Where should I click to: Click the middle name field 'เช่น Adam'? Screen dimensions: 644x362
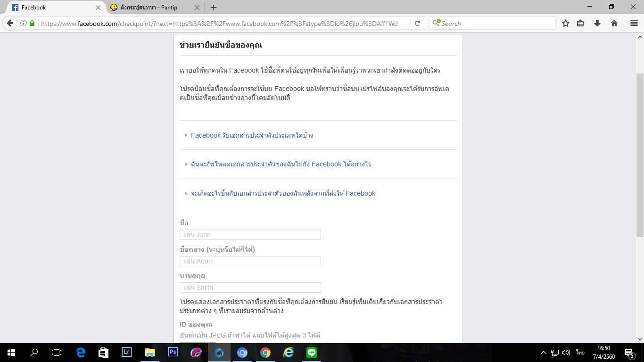(250, 261)
